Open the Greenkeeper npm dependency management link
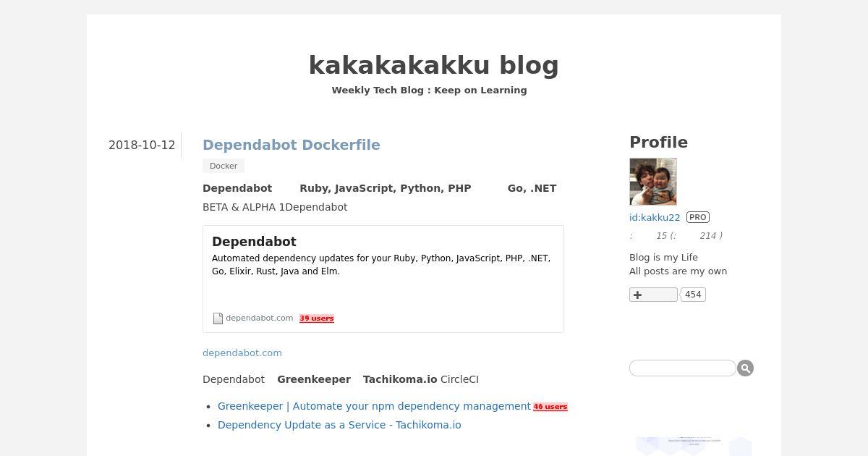Screen dimensions: 868x456 point(374,406)
